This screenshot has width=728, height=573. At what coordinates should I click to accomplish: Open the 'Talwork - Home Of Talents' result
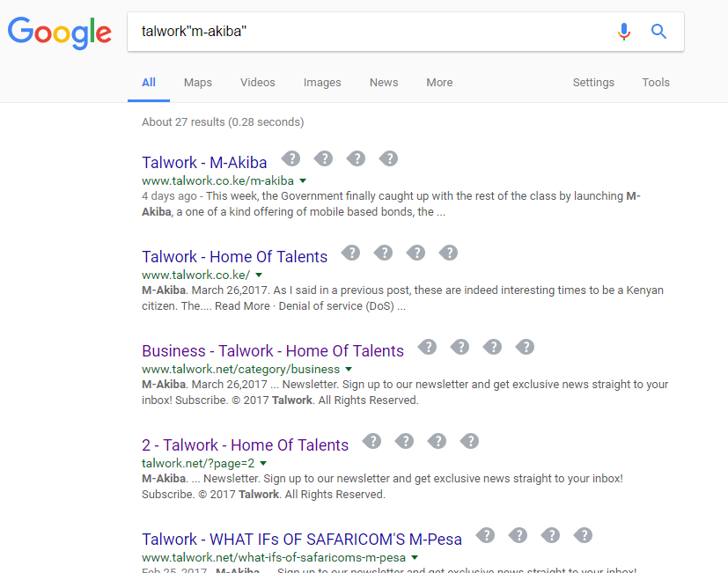point(234,257)
